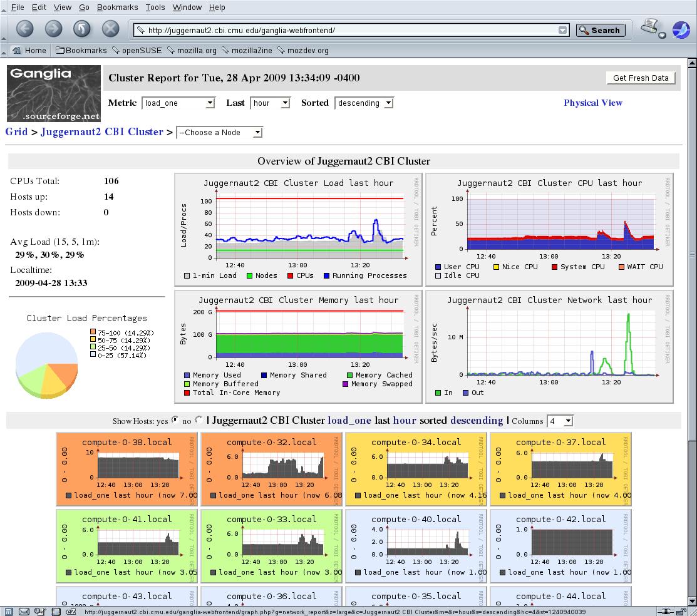Open the Window menu

coord(187,8)
